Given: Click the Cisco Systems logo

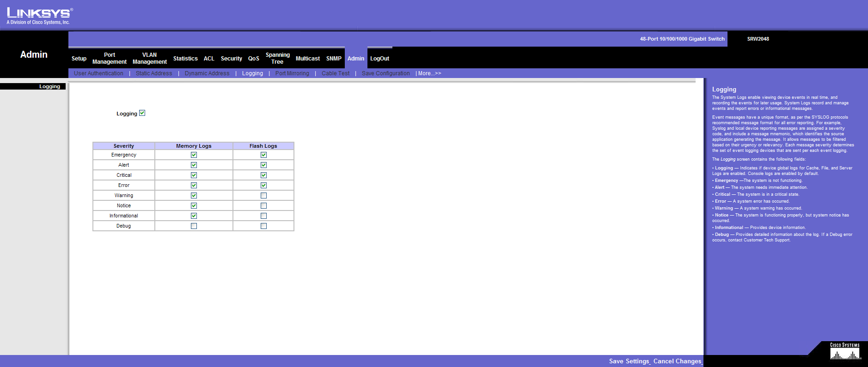Looking at the screenshot, I should pyautogui.click(x=844, y=352).
